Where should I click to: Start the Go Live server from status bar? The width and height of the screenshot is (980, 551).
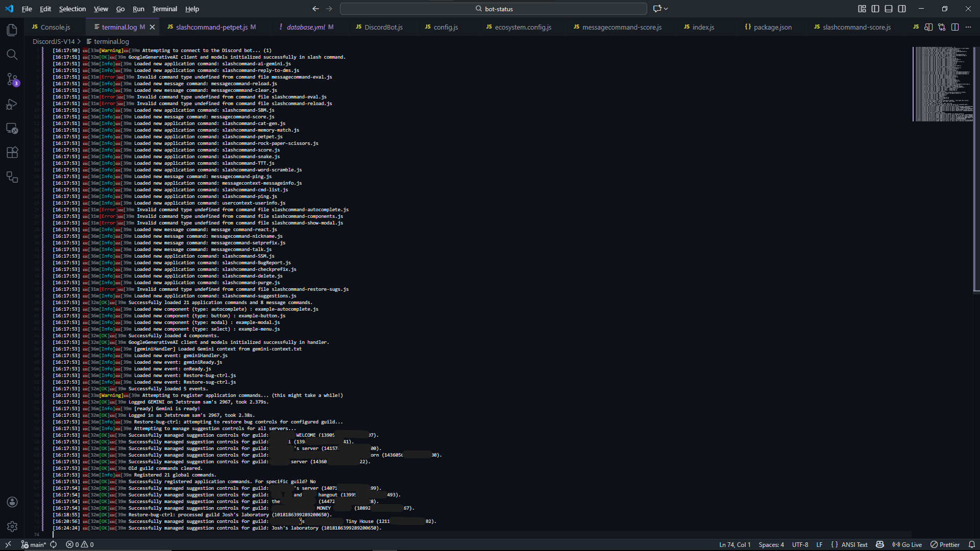[907, 544]
